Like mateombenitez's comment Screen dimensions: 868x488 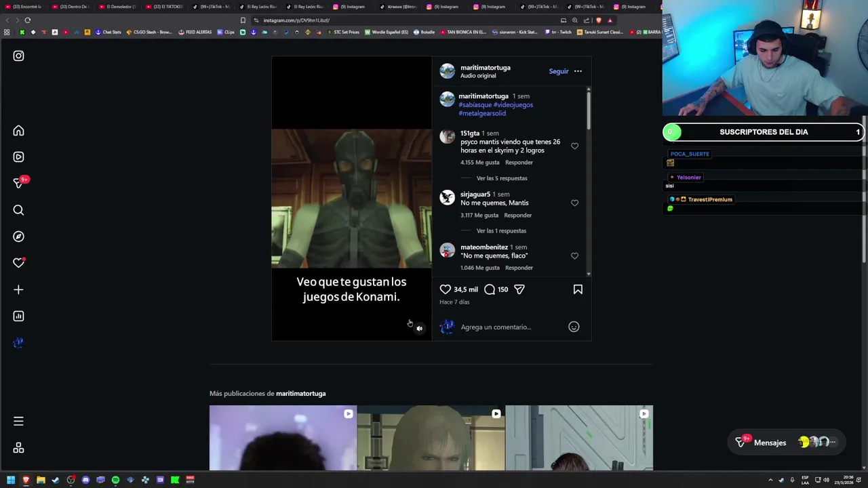(574, 256)
